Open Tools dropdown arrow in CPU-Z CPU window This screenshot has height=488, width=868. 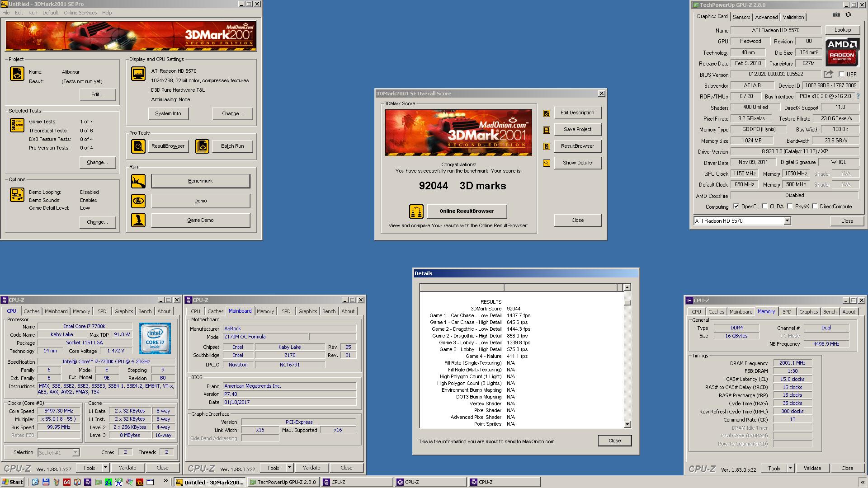(x=105, y=468)
